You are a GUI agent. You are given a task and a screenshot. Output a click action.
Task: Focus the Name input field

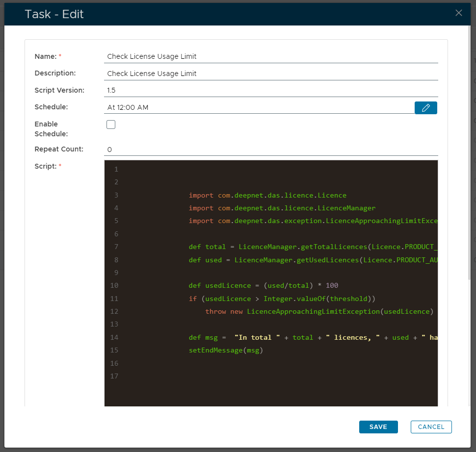[271, 56]
